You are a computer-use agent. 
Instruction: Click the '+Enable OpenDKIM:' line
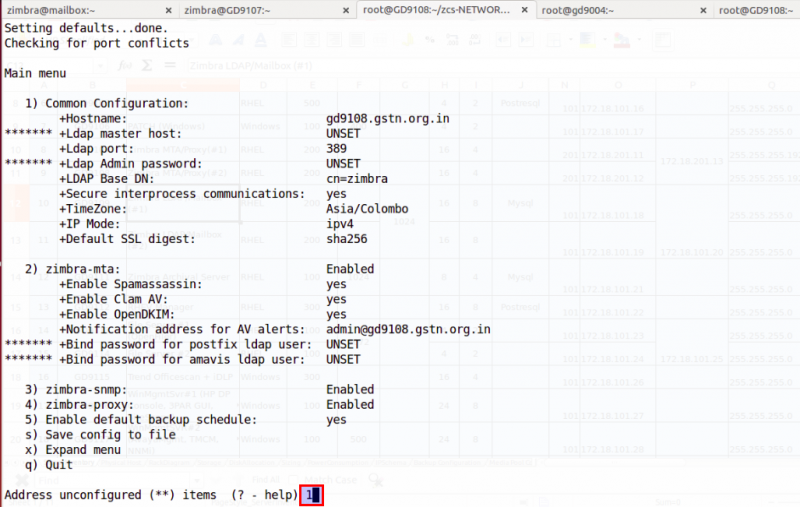117,314
